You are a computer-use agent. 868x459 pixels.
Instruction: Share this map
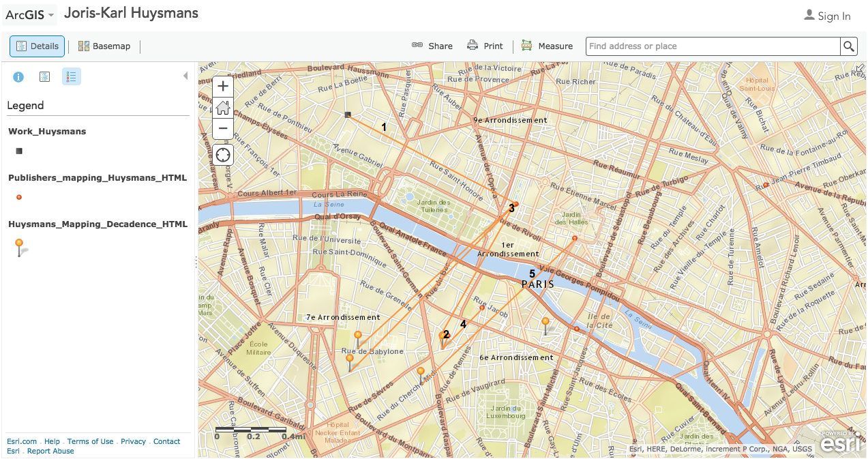click(x=432, y=46)
